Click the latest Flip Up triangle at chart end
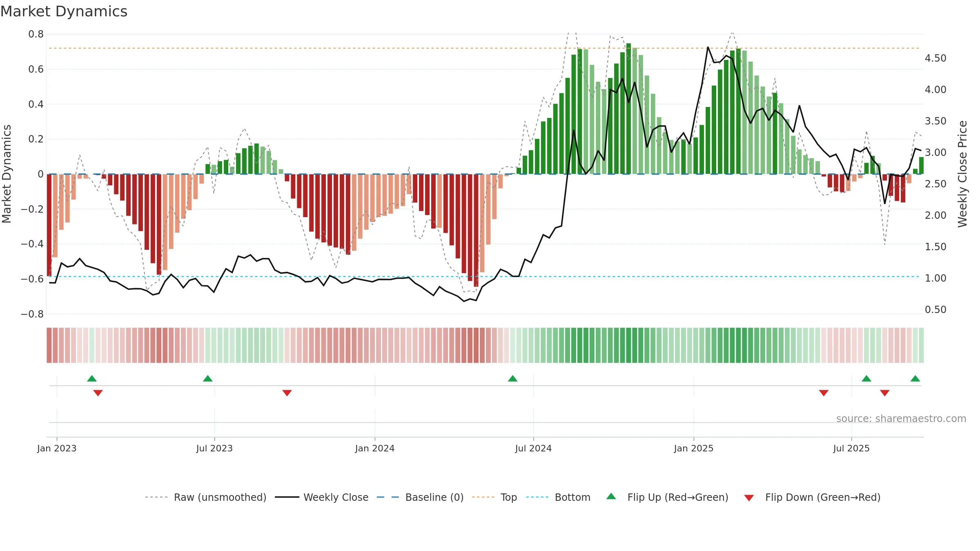This screenshot has height=551, width=980. coord(915,379)
